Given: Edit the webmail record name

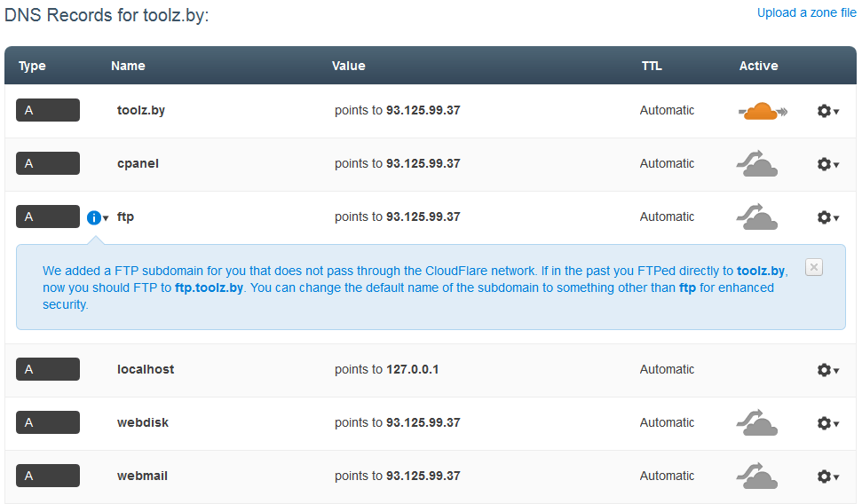Looking at the screenshot, I should (x=142, y=476).
